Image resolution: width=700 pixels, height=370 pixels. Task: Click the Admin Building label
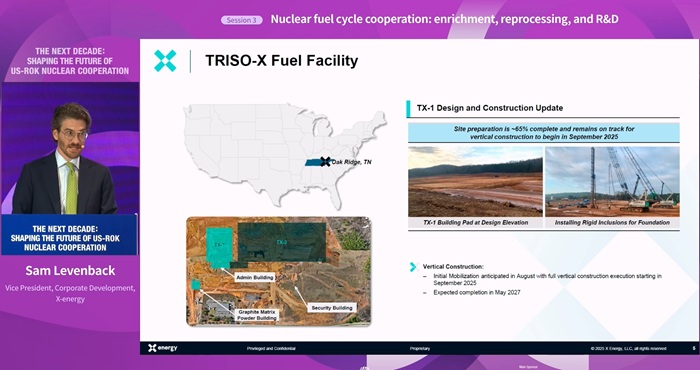tap(254, 278)
